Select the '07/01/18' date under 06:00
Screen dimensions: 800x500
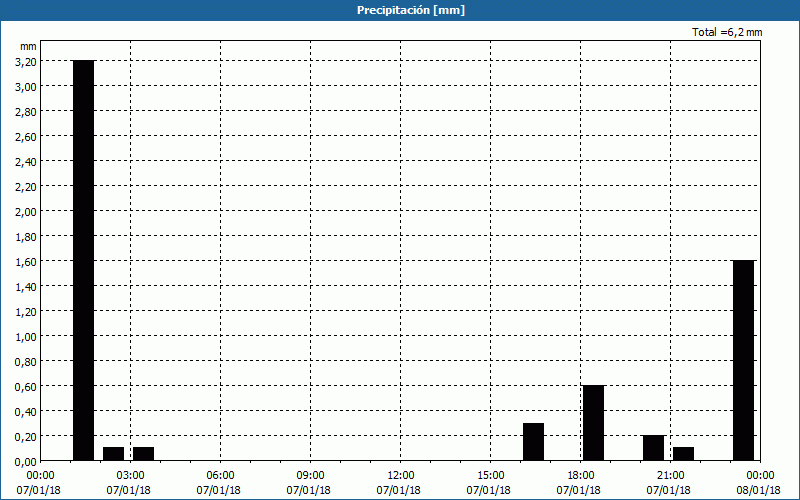point(218,490)
